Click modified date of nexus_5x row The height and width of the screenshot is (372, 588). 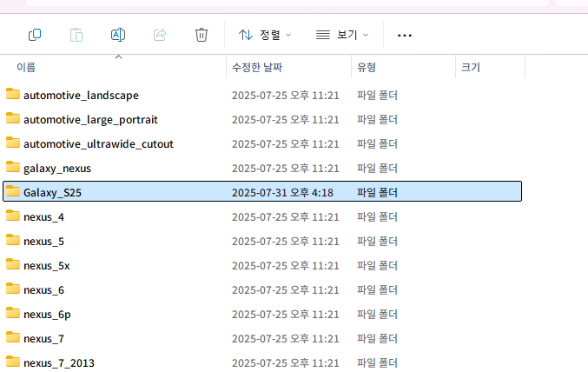(286, 266)
